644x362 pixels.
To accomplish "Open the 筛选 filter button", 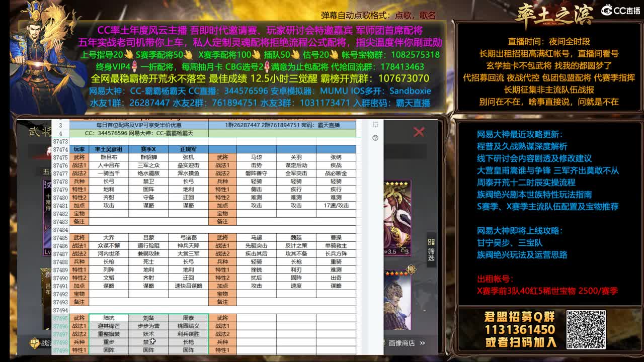I will coord(431,249).
